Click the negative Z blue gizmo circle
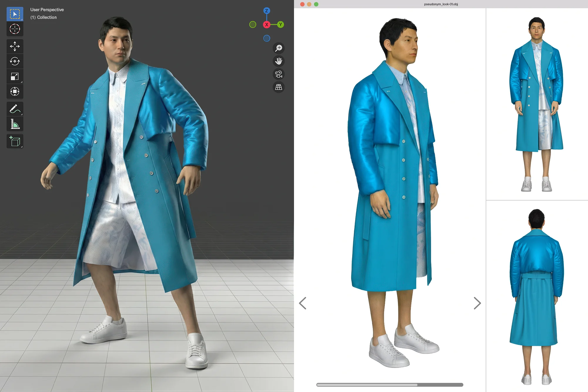This screenshot has width=588, height=392. (x=267, y=39)
